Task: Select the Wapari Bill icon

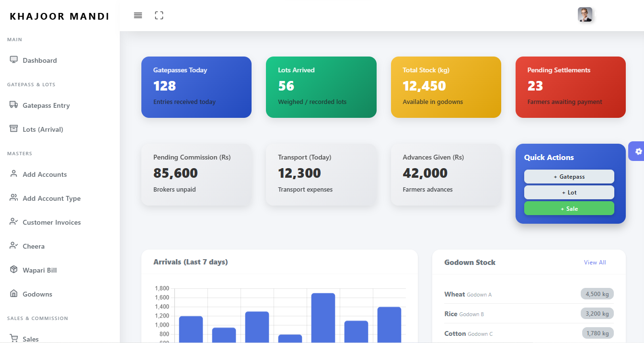Action: 13,270
